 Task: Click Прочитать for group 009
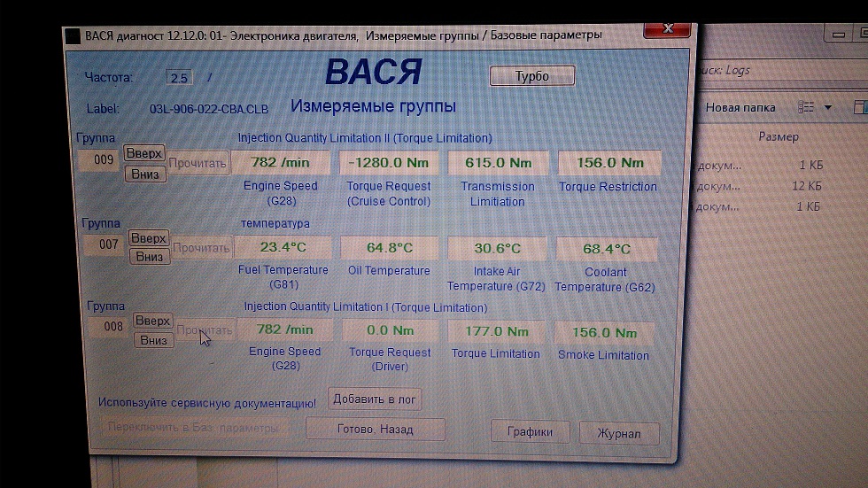click(198, 163)
